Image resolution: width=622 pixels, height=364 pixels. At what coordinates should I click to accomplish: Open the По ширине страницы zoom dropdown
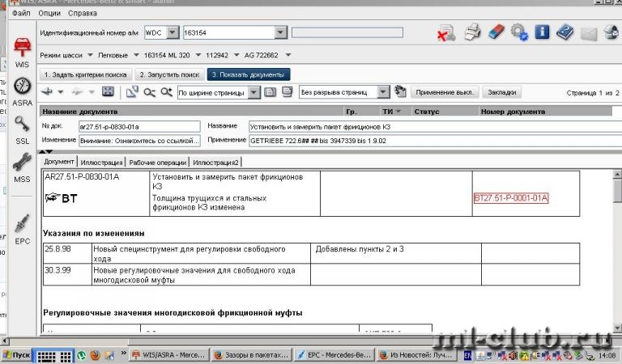[253, 92]
